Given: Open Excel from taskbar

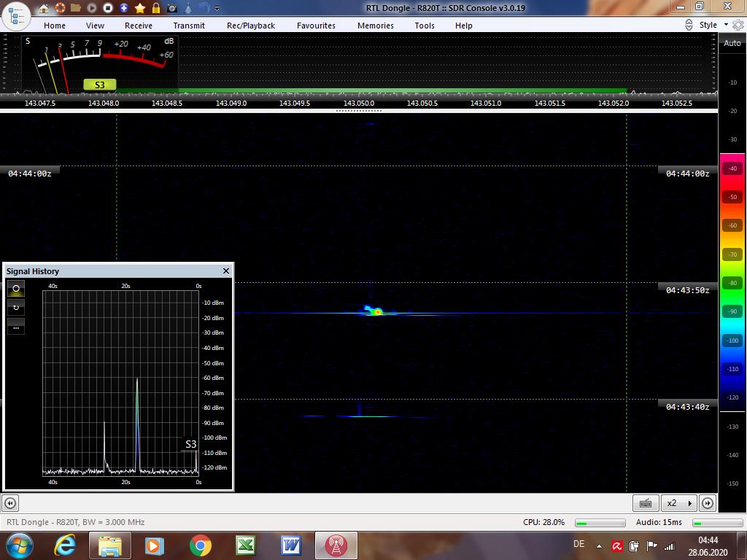Looking at the screenshot, I should (245, 545).
